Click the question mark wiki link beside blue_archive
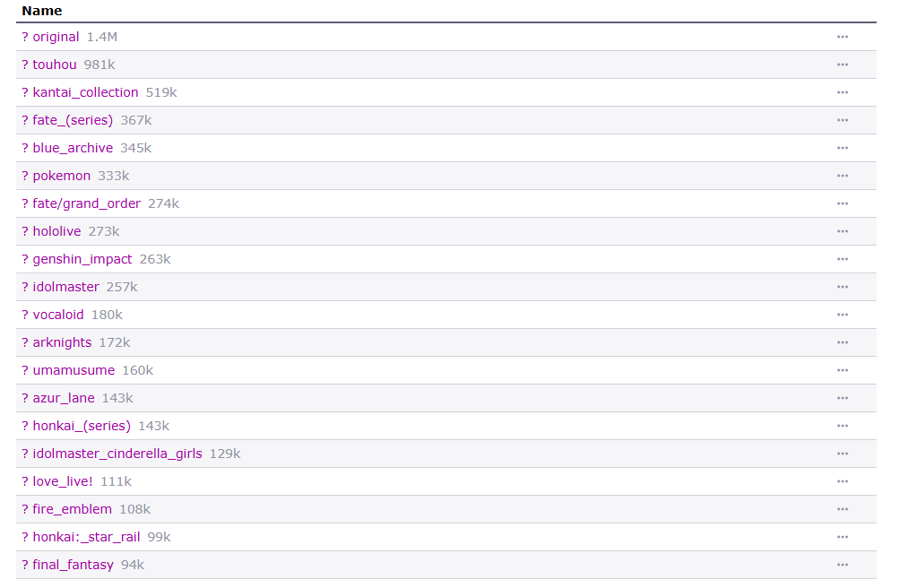900x588 pixels. point(25,148)
